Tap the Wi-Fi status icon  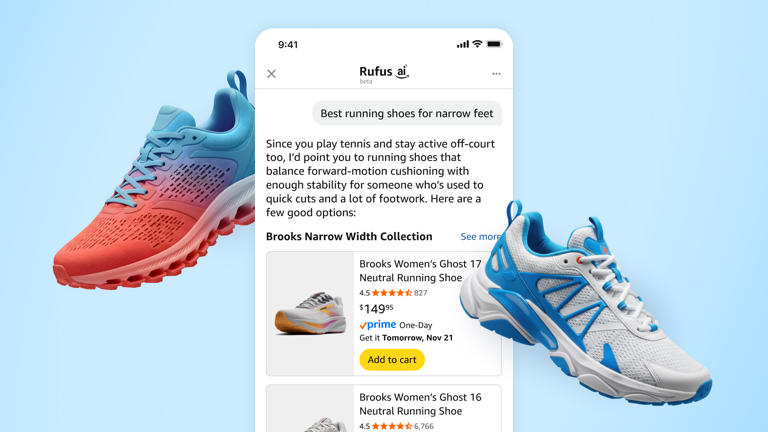tap(477, 44)
